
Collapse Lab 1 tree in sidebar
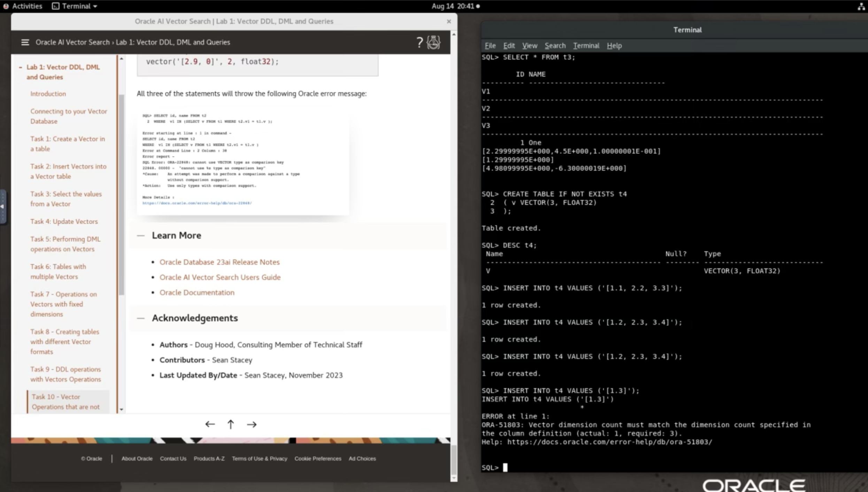pos(21,67)
